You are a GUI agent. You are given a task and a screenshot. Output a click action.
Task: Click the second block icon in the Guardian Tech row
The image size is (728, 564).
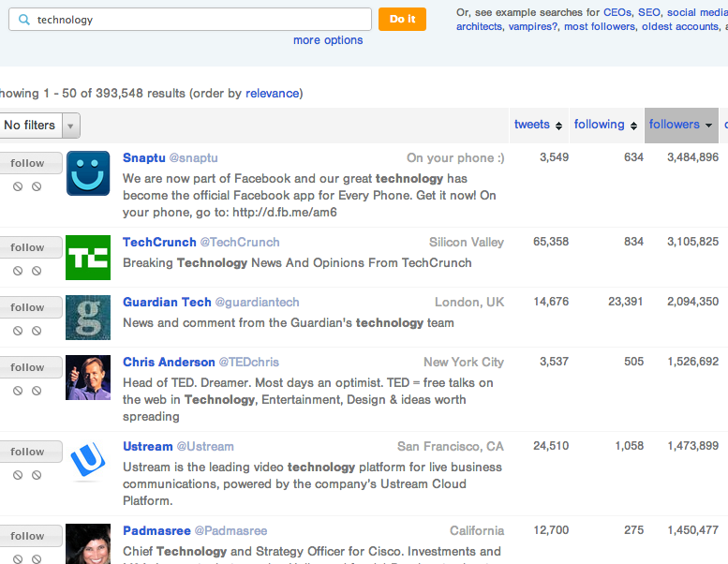[x=37, y=331]
